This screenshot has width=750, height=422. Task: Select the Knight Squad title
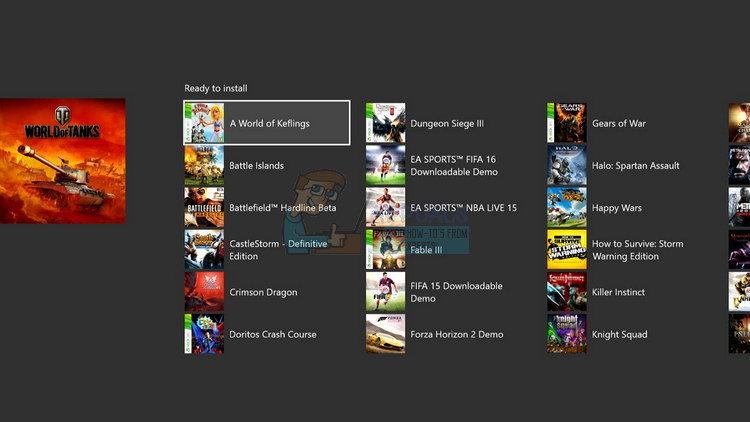point(620,334)
